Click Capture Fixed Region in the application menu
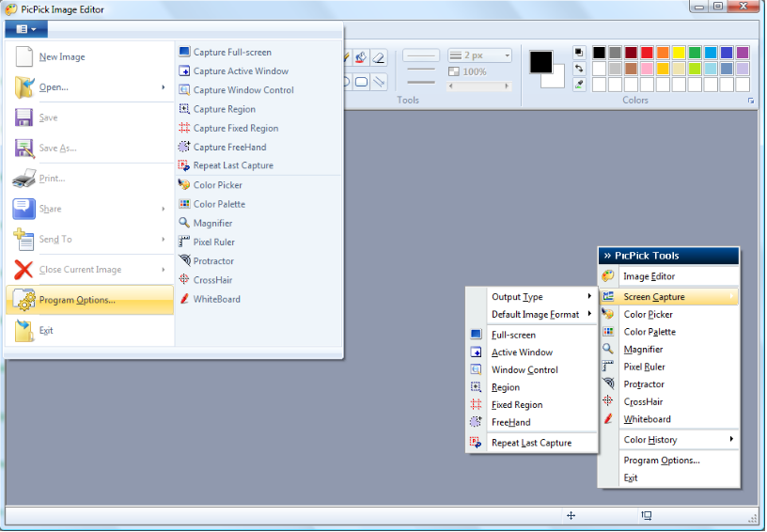This screenshot has height=532, width=767. click(x=235, y=128)
